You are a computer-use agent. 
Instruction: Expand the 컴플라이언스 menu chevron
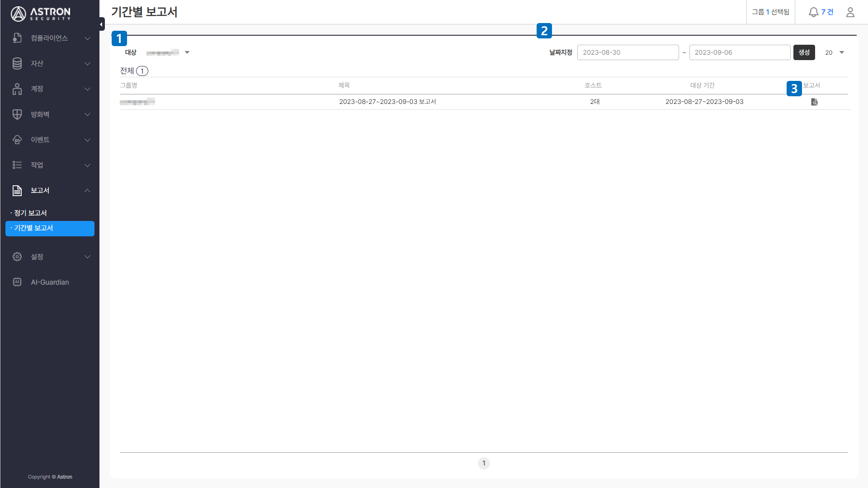(x=88, y=38)
